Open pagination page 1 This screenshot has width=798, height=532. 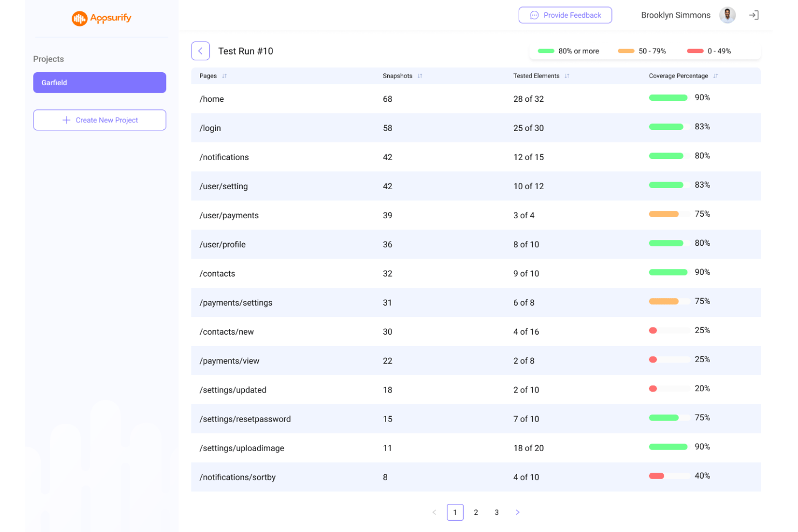[455, 512]
